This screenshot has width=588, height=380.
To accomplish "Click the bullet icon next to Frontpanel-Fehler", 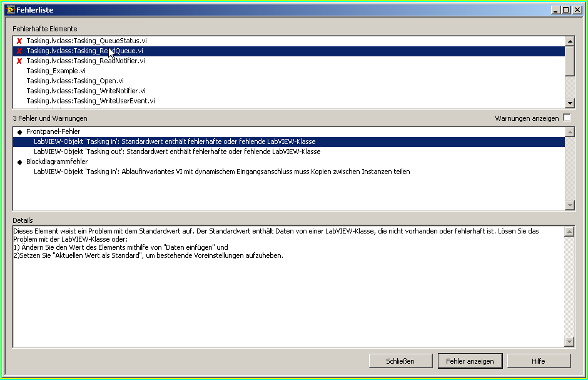I will coord(19,132).
